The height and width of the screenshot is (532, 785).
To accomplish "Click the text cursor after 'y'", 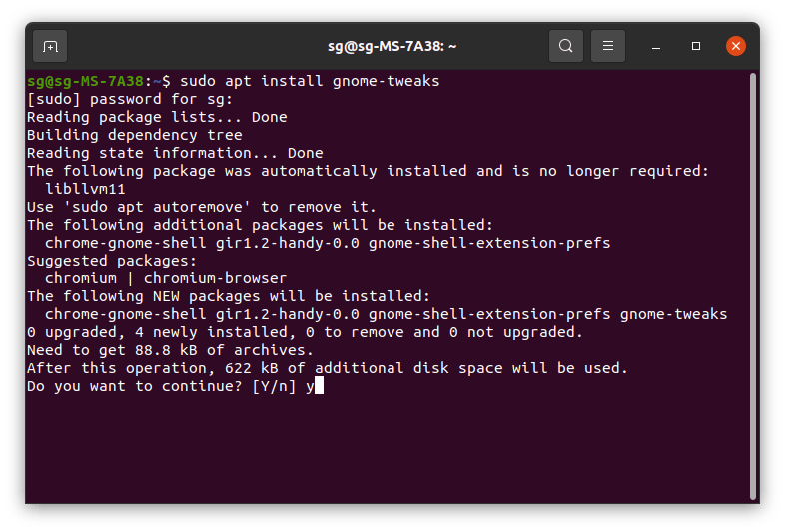I will [319, 386].
